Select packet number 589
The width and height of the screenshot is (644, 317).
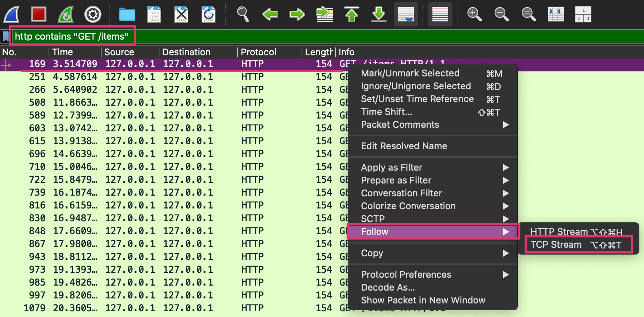(174, 116)
